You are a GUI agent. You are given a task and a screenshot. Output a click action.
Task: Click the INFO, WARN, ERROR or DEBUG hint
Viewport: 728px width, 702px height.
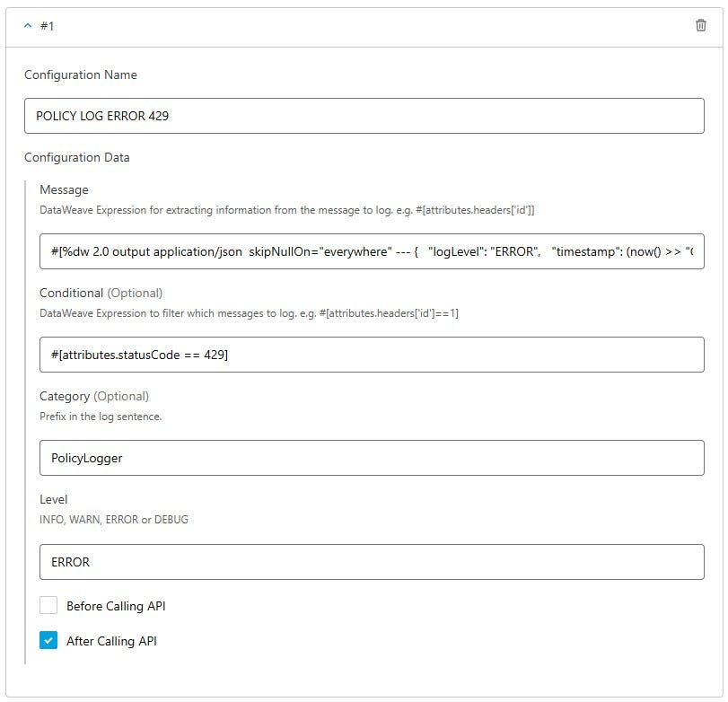pyautogui.click(x=114, y=519)
